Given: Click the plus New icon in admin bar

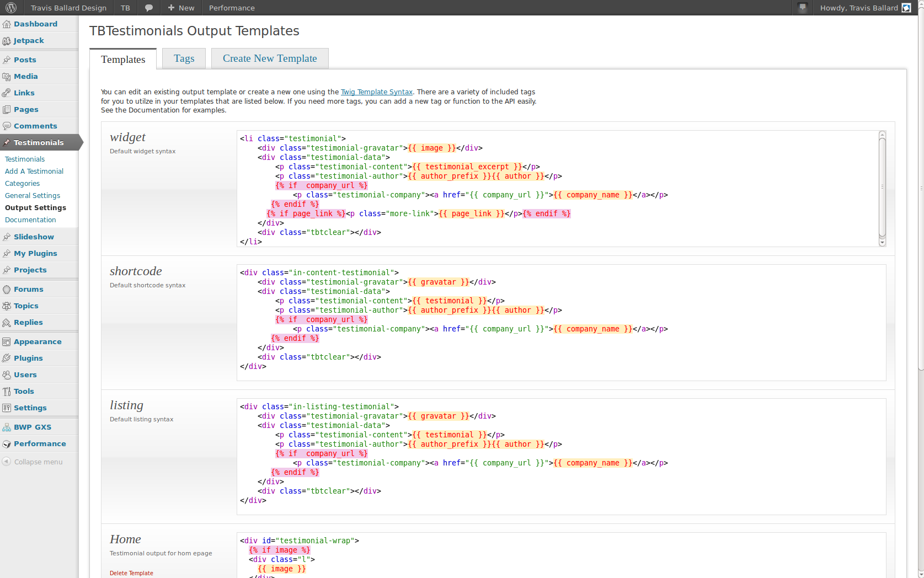Looking at the screenshot, I should click(171, 8).
